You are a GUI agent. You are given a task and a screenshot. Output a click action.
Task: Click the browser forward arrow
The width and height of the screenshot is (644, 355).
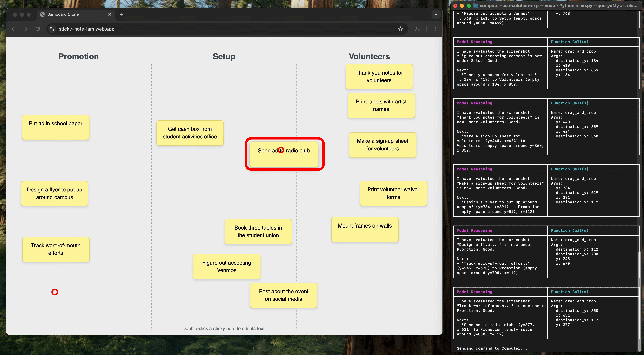click(26, 29)
